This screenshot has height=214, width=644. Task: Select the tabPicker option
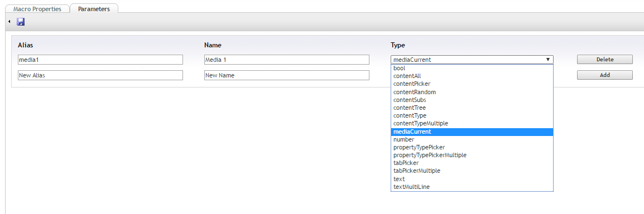point(472,163)
